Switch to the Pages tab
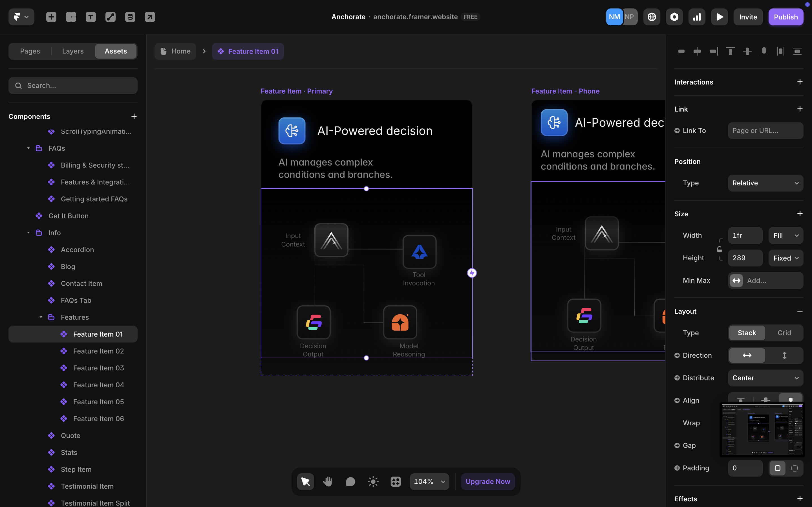812x507 pixels. 30,51
